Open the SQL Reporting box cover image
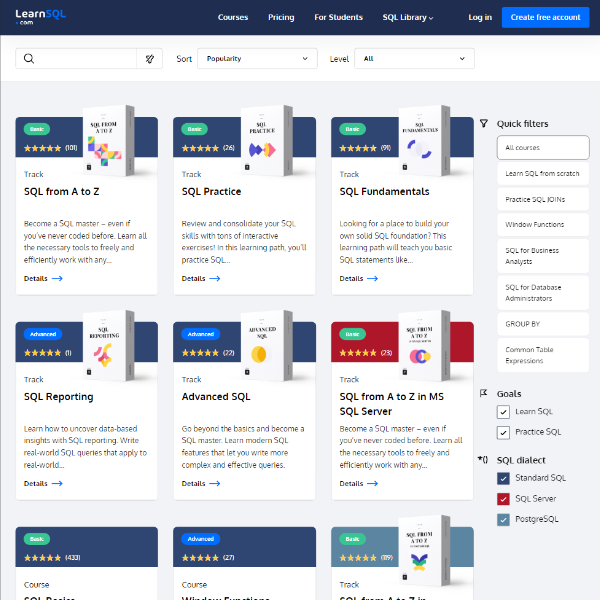Viewport: 600px width, 600px height. (x=108, y=346)
